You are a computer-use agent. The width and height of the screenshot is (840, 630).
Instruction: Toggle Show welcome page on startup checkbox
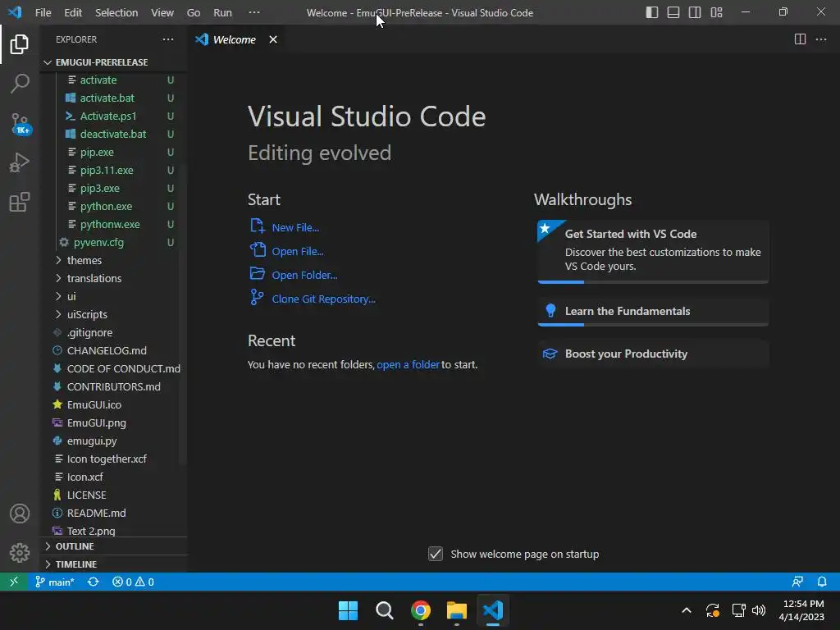point(436,554)
